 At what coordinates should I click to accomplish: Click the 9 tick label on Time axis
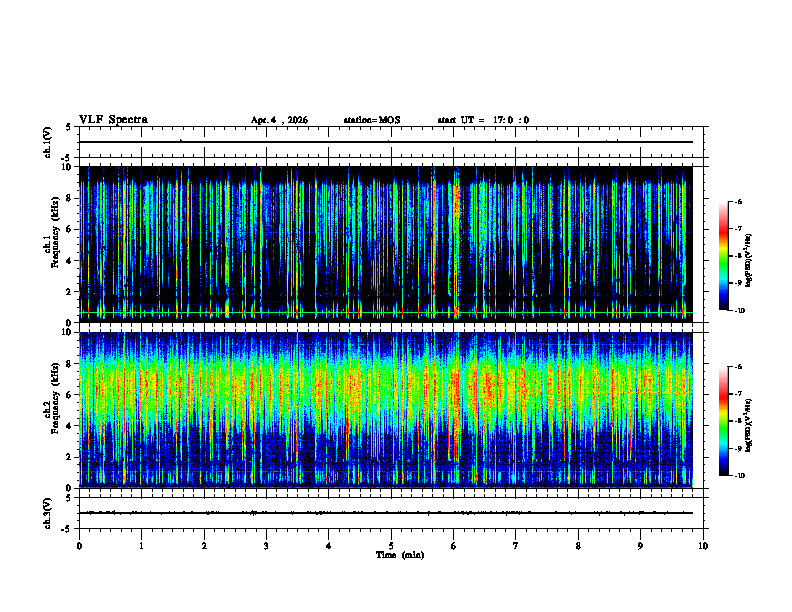640,546
